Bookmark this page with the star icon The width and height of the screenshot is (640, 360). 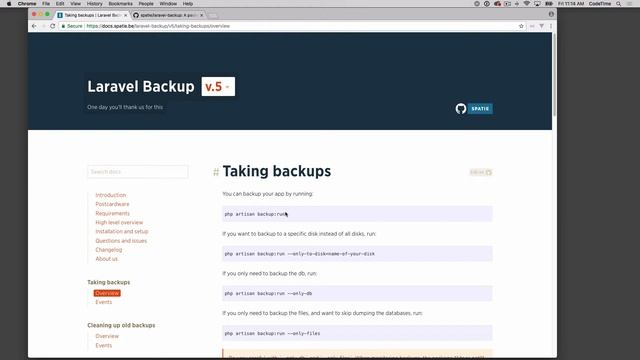click(x=521, y=26)
